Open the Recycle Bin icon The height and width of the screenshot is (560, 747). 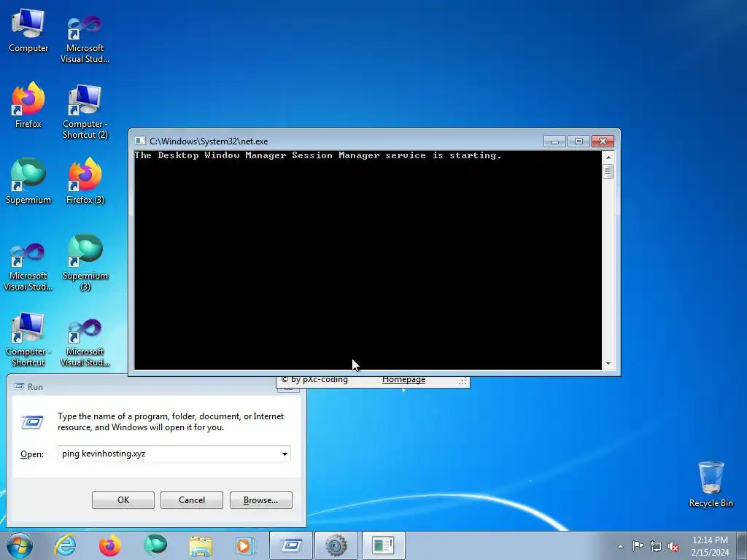(x=711, y=484)
